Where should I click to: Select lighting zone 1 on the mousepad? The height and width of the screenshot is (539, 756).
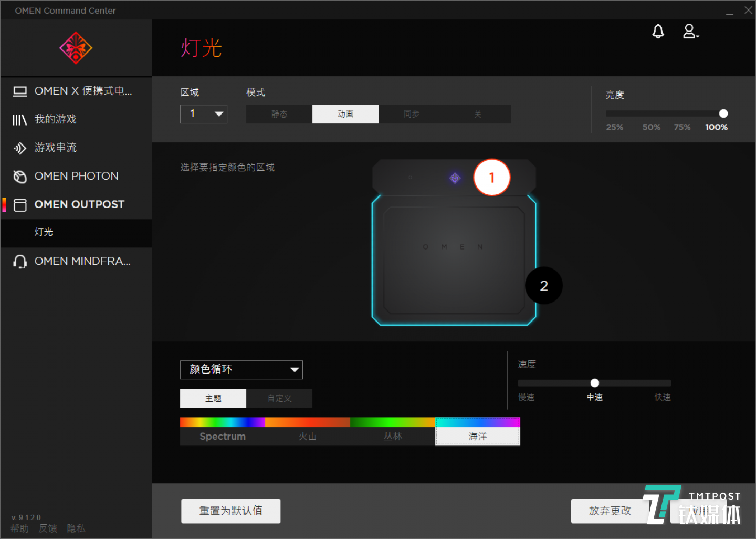491,178
